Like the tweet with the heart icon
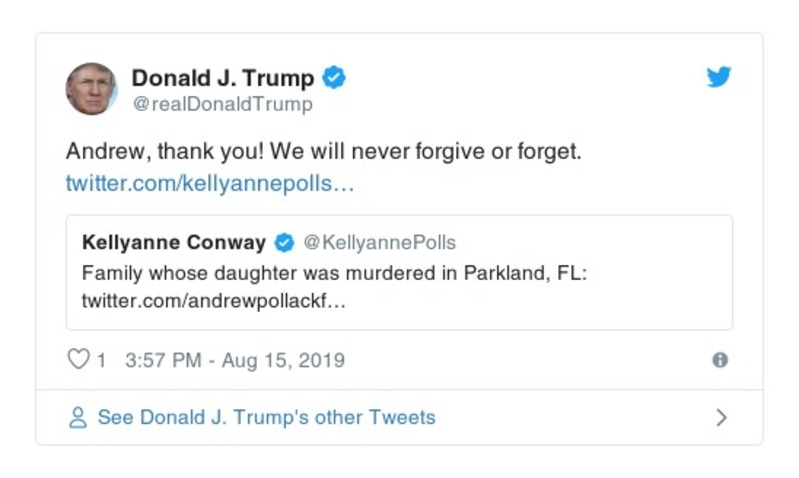 [x=78, y=360]
